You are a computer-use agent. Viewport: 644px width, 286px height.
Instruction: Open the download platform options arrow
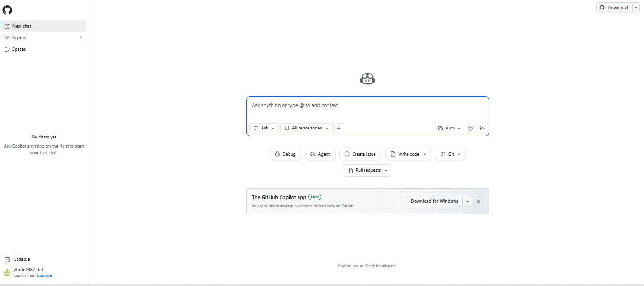pos(468,201)
